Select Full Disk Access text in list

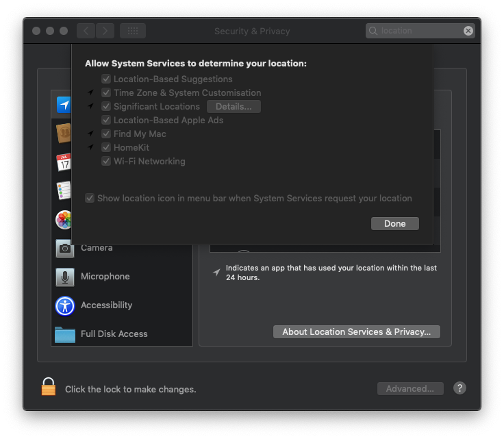tap(114, 334)
